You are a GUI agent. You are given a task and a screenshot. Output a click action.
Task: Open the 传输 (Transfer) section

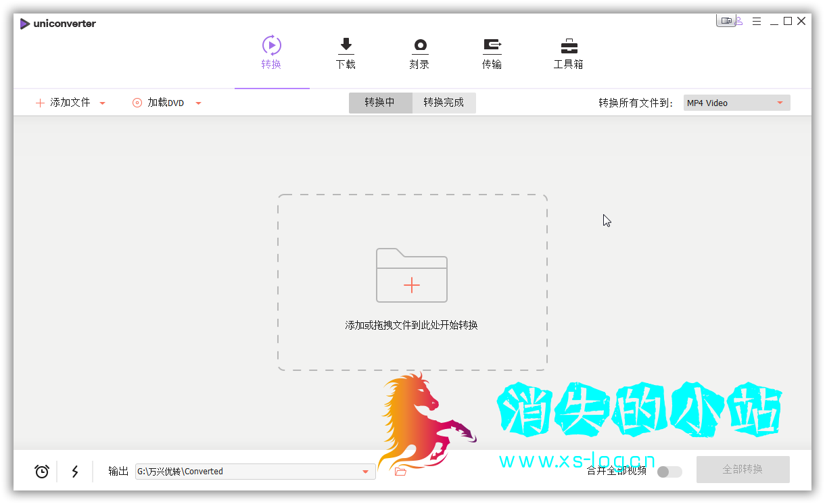[492, 53]
